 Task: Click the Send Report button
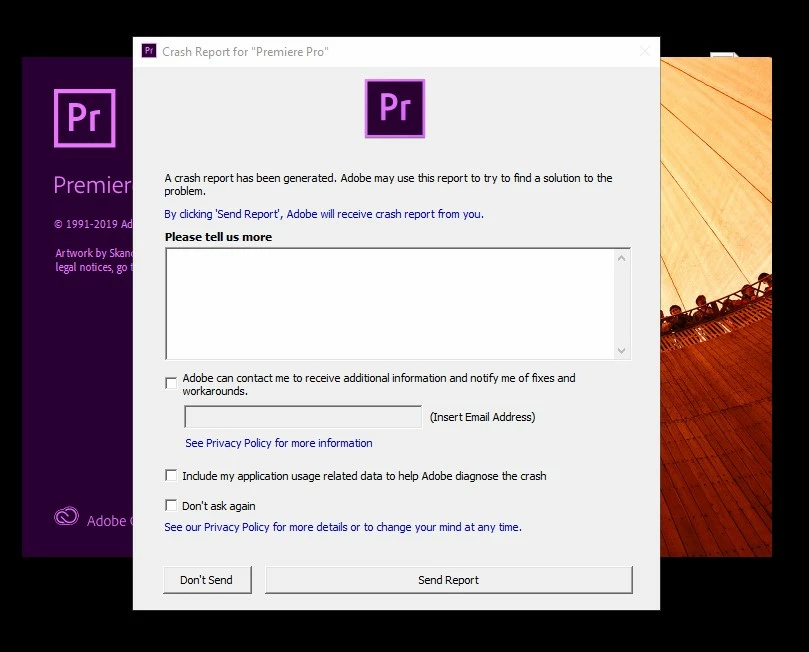tap(448, 580)
